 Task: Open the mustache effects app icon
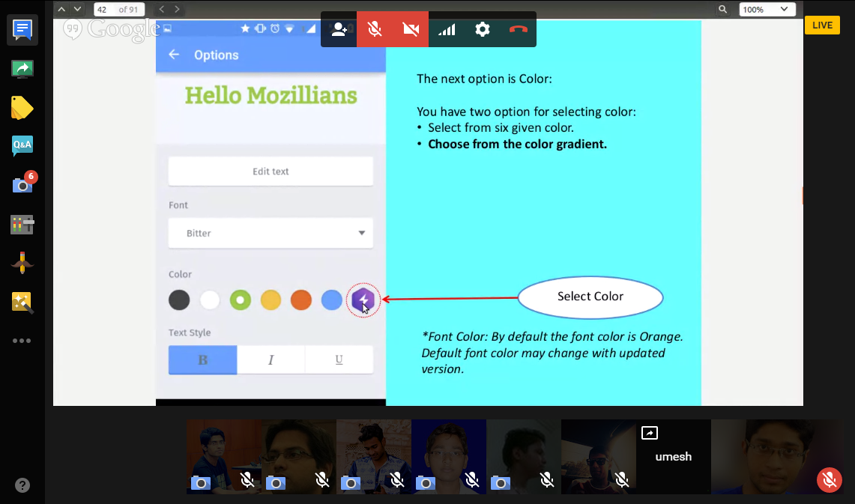click(22, 263)
